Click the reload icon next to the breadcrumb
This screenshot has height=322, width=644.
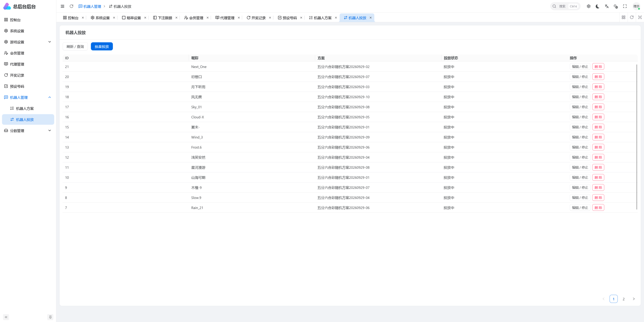(x=71, y=6)
